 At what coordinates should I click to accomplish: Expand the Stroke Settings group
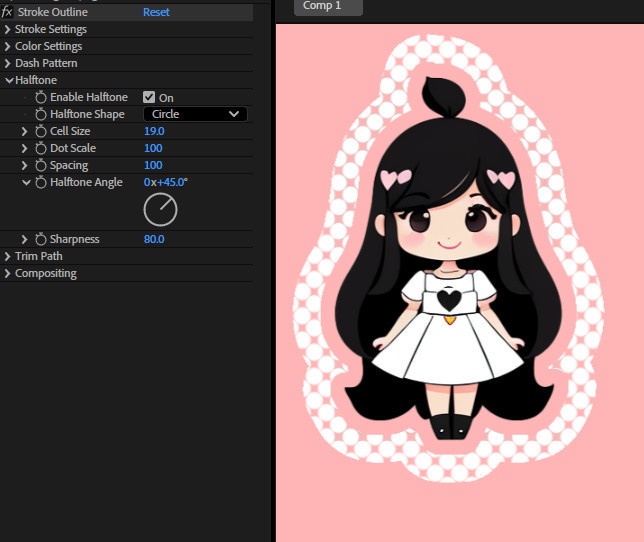(7, 30)
